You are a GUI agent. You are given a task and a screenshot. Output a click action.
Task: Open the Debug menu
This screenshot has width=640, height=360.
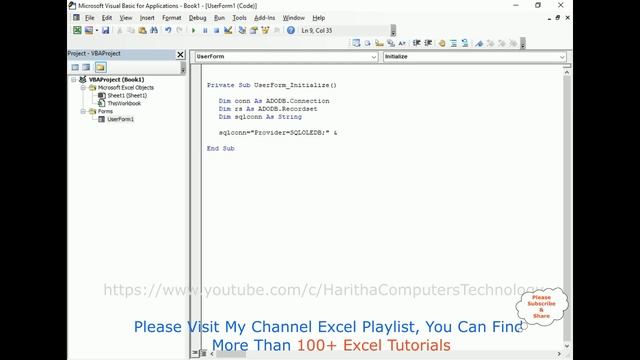tap(198, 18)
